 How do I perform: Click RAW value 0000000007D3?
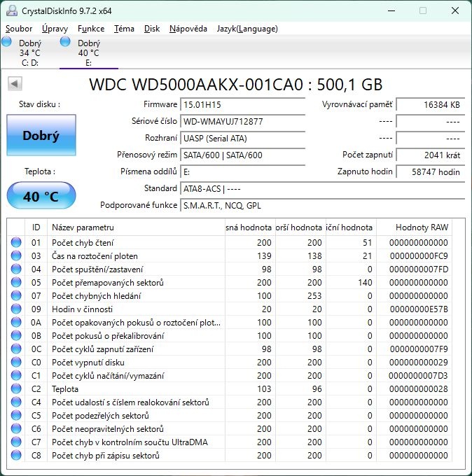pos(418,376)
